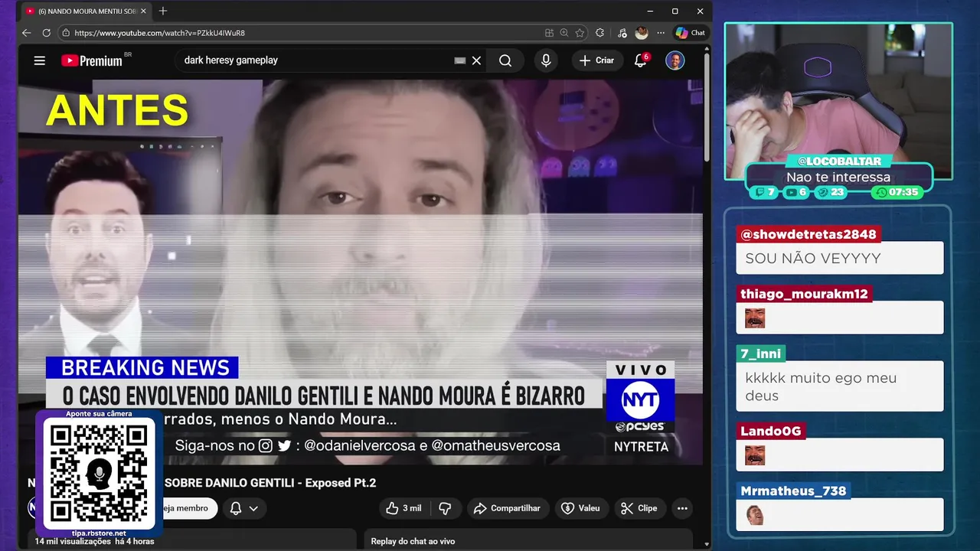The image size is (980, 551).
Task: Click the emoji in thiago_mourakm12's message
Action: coord(755,318)
